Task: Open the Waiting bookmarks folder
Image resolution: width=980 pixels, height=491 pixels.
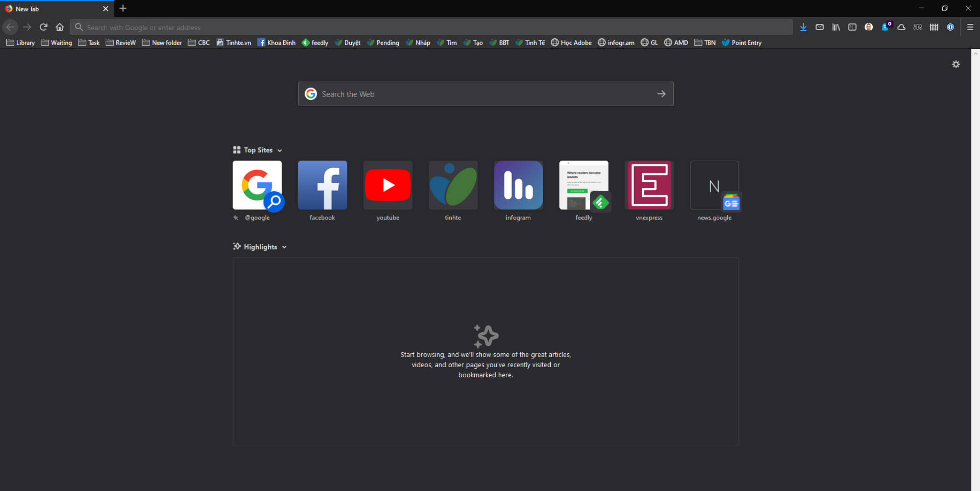Action: coord(56,43)
